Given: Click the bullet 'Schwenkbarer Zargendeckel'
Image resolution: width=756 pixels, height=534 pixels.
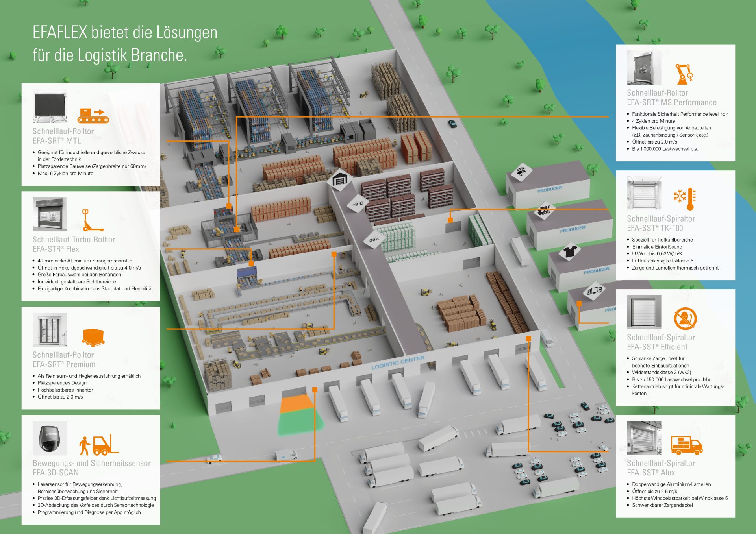Looking at the screenshot, I should (x=663, y=505).
